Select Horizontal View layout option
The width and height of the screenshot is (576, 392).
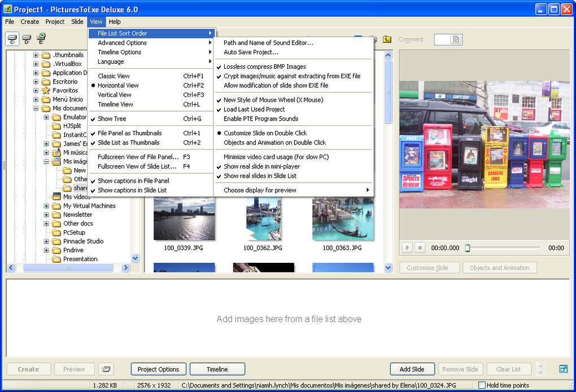151,86
